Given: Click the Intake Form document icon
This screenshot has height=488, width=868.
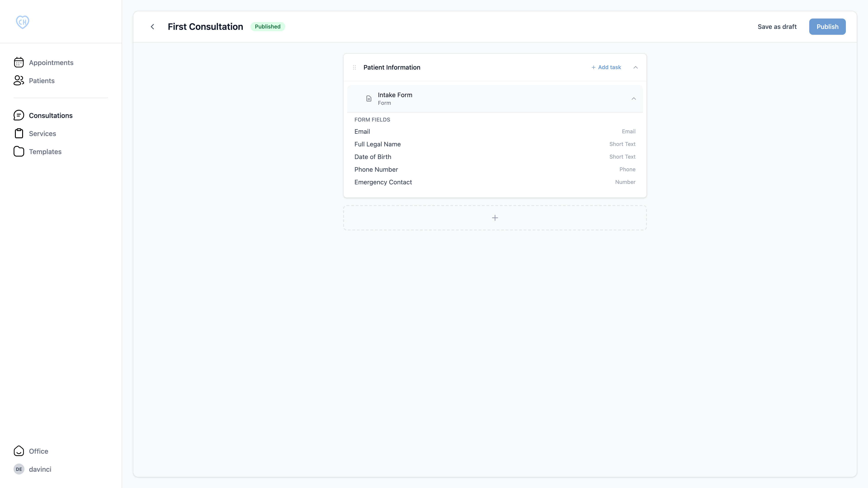Looking at the screenshot, I should pos(369,99).
